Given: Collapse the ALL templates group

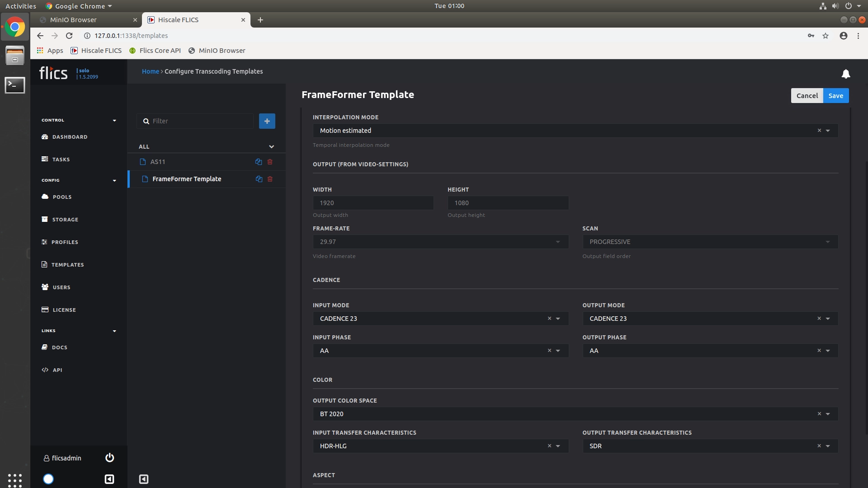Looking at the screenshot, I should [271, 146].
